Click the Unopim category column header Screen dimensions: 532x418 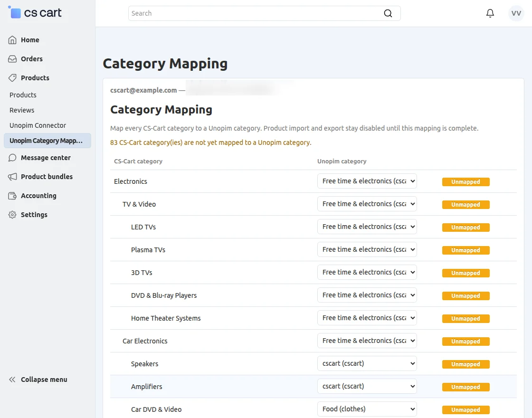(x=342, y=161)
